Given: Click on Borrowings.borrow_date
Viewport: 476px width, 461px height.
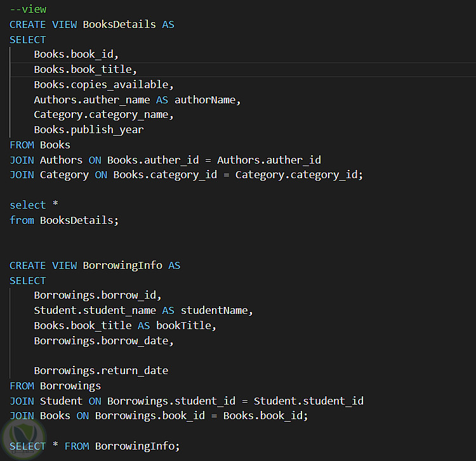Looking at the screenshot, I should point(103,341).
